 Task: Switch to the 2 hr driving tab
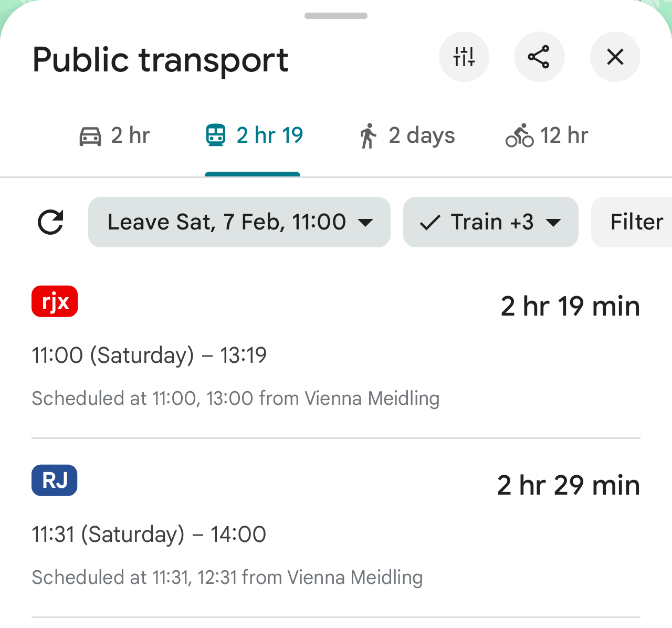115,135
